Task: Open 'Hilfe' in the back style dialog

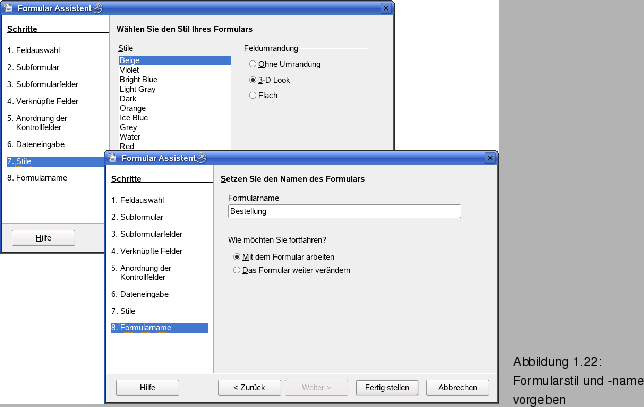Action: coord(43,238)
